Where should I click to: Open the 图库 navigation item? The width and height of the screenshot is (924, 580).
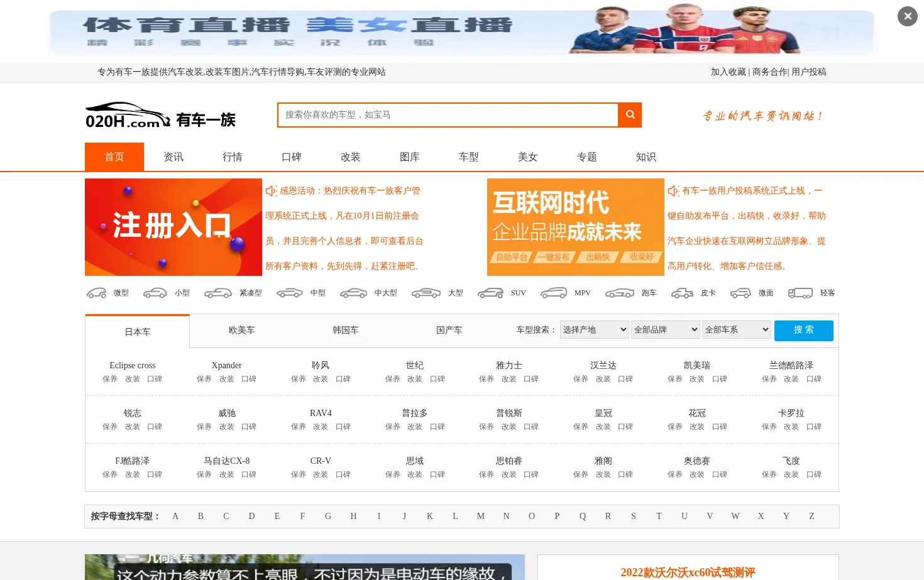410,157
